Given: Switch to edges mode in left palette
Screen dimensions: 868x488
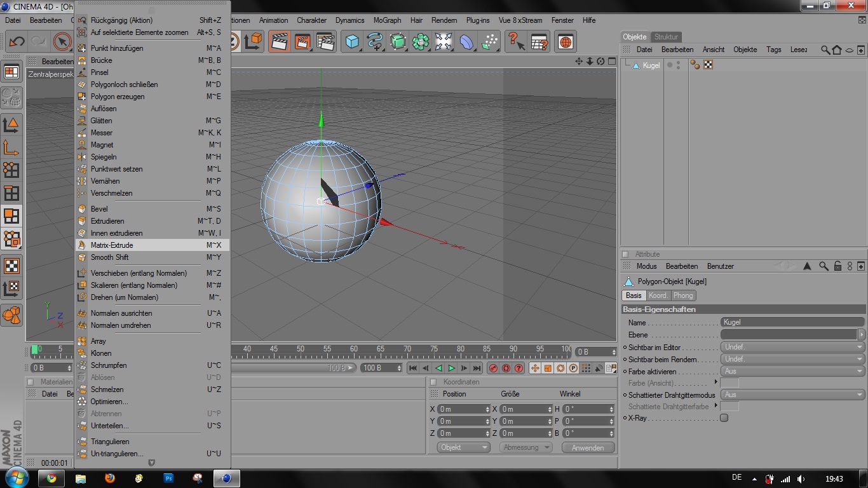Looking at the screenshot, I should 11,193.
